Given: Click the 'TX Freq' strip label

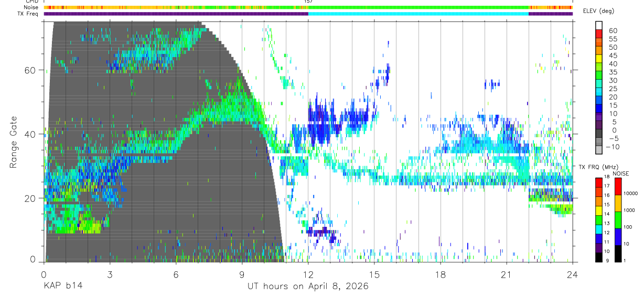Looking at the screenshot, I should 28,14.
